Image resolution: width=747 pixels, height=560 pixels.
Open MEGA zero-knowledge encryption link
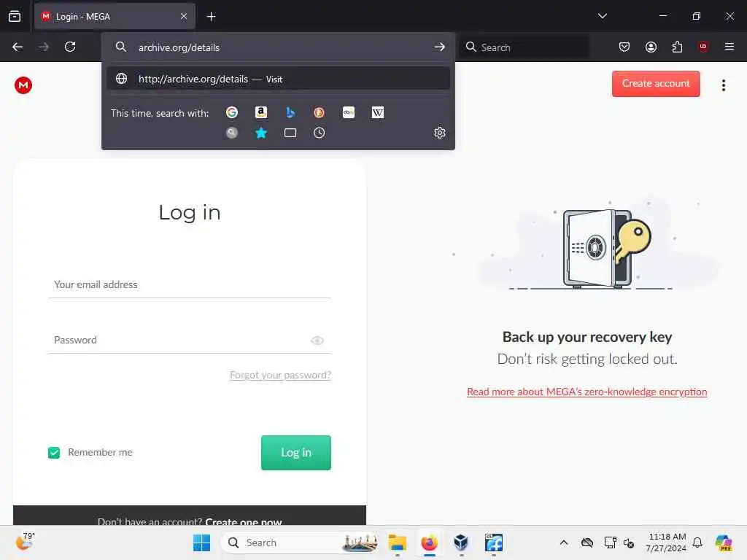pos(587,392)
